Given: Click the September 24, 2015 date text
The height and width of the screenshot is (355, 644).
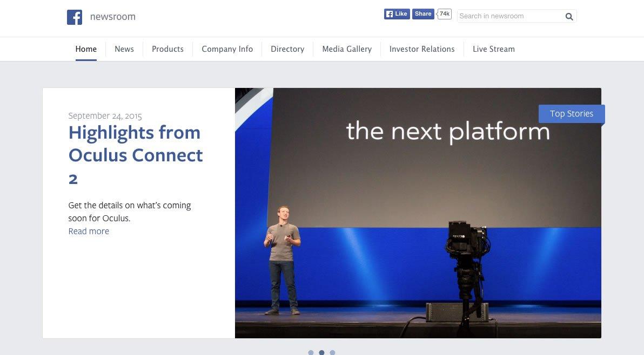Looking at the screenshot, I should 105,116.
